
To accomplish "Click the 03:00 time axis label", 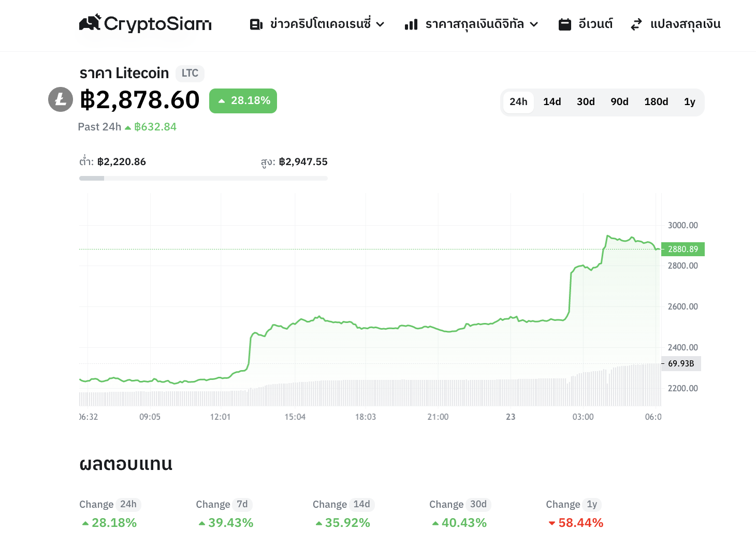I will click(x=583, y=417).
